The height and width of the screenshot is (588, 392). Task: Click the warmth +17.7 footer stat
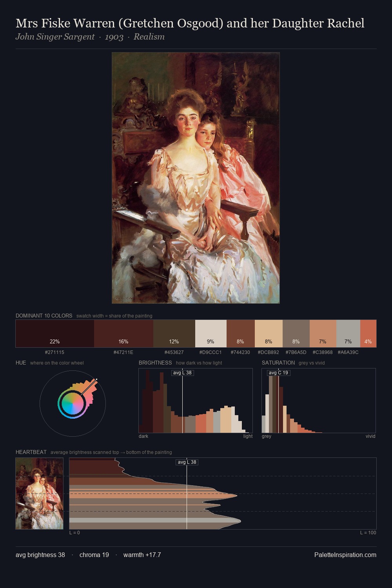pyautogui.click(x=142, y=555)
